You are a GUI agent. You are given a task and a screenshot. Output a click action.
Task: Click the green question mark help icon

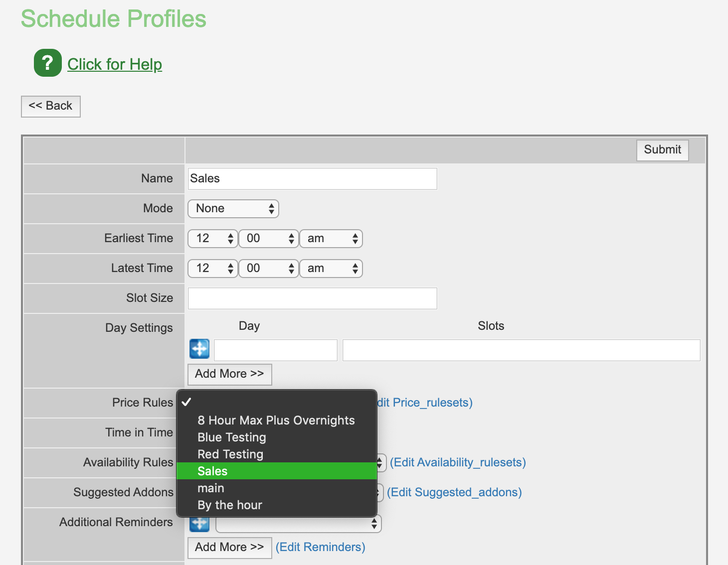(x=48, y=63)
